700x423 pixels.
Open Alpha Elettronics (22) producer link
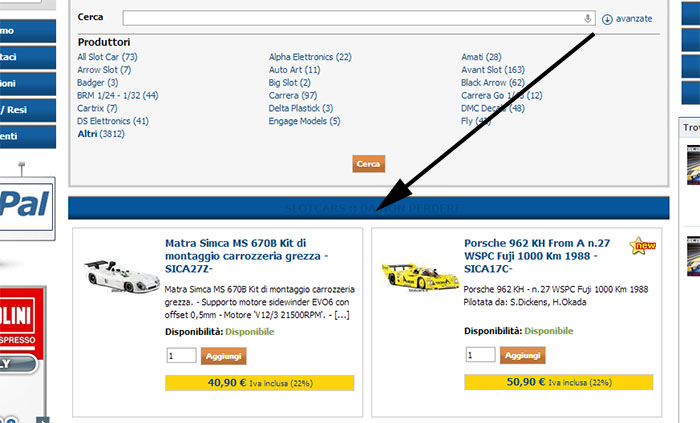[x=310, y=57]
